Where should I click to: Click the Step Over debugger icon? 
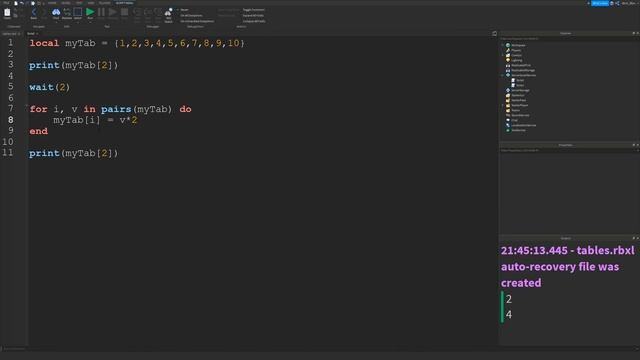[x=148, y=13]
